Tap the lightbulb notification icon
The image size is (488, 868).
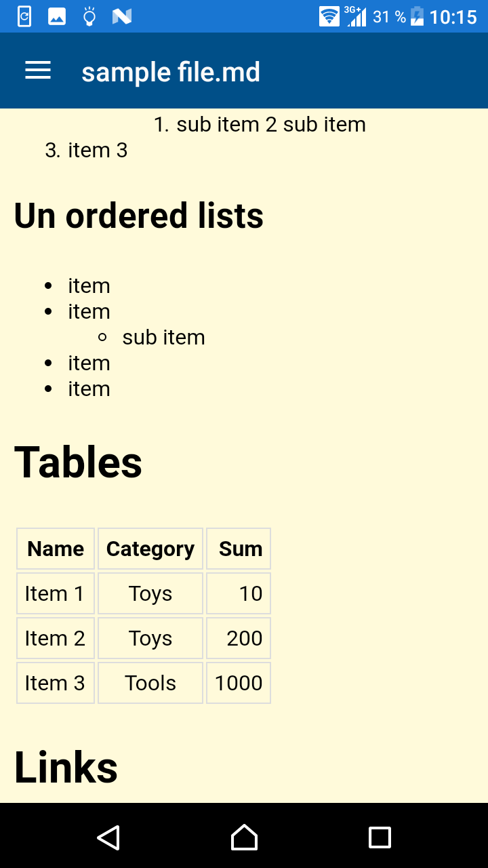click(x=89, y=16)
